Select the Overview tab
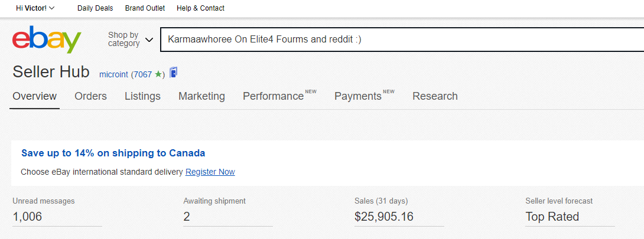 35,96
